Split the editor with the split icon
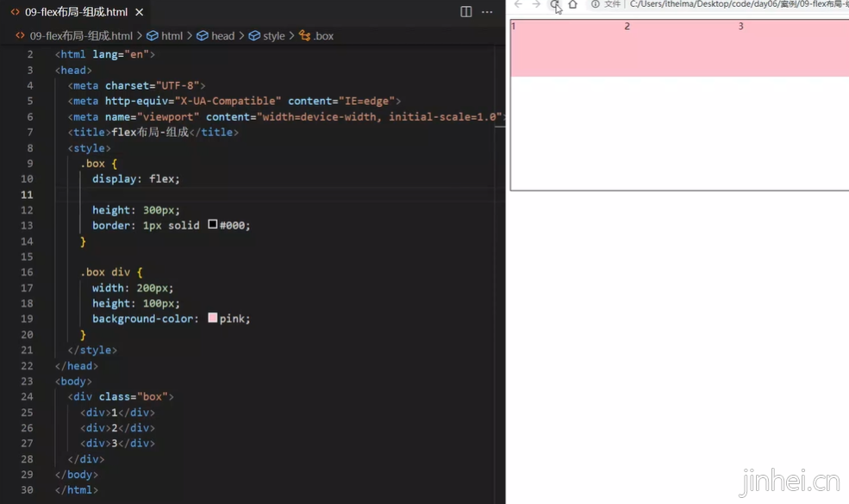 click(465, 12)
